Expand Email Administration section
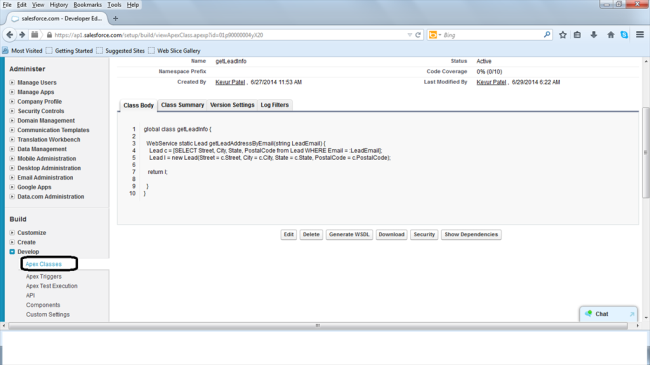The height and width of the screenshot is (365, 650). (x=12, y=178)
